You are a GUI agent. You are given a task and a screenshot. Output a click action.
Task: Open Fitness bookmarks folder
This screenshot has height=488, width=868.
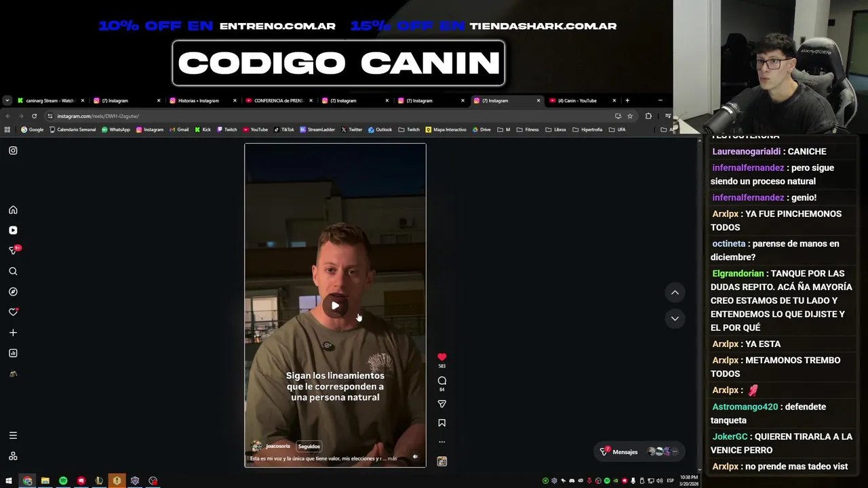coord(528,129)
